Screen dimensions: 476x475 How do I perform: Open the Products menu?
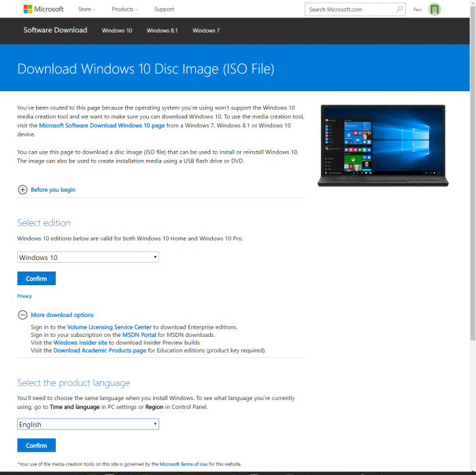click(x=124, y=9)
